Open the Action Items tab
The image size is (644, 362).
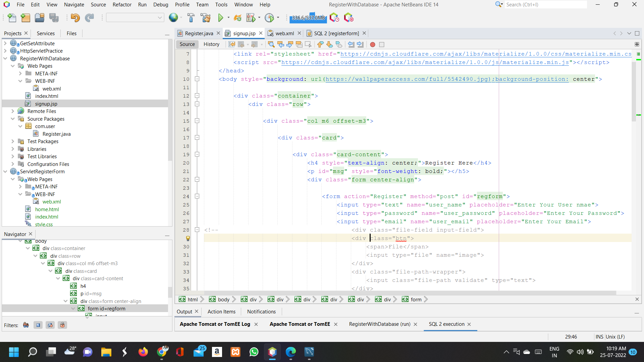221,311
